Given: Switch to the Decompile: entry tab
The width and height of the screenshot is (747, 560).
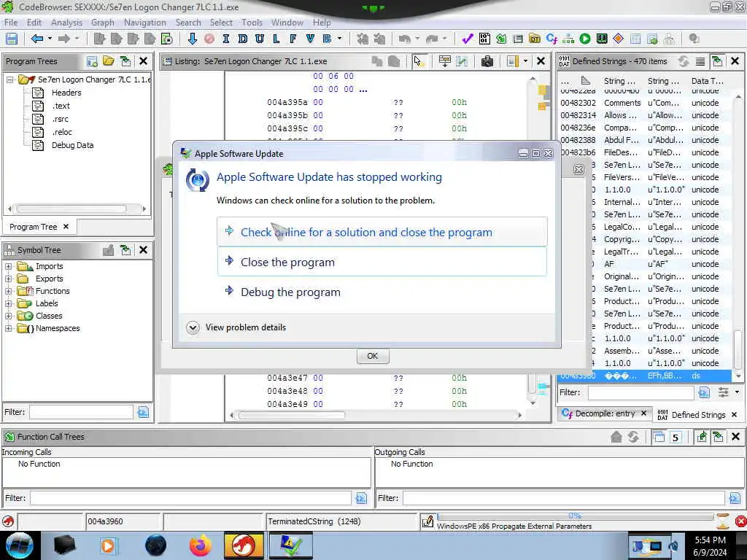Looking at the screenshot, I should (x=604, y=413).
